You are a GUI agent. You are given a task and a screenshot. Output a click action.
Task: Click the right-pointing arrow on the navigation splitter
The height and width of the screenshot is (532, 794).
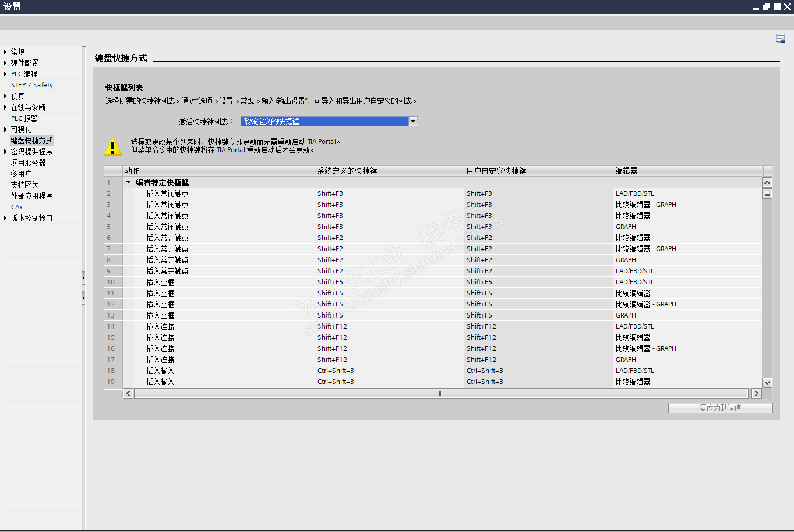(x=83, y=298)
